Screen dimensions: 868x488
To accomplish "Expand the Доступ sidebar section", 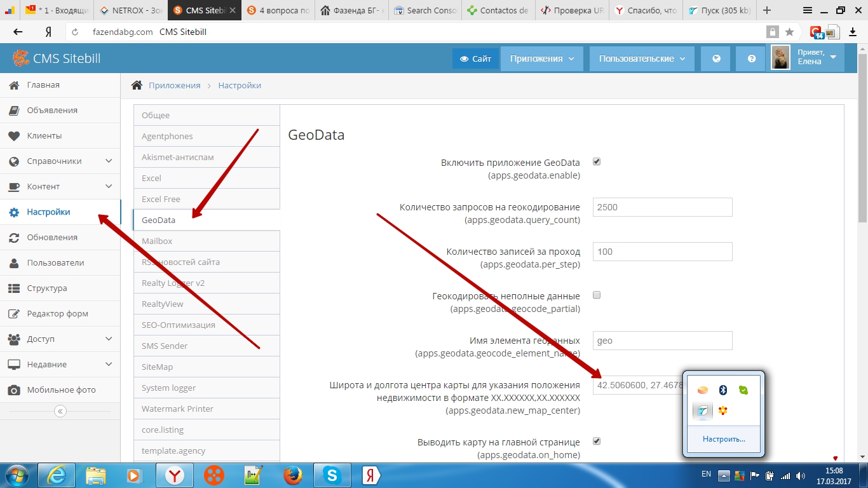I will (x=60, y=339).
